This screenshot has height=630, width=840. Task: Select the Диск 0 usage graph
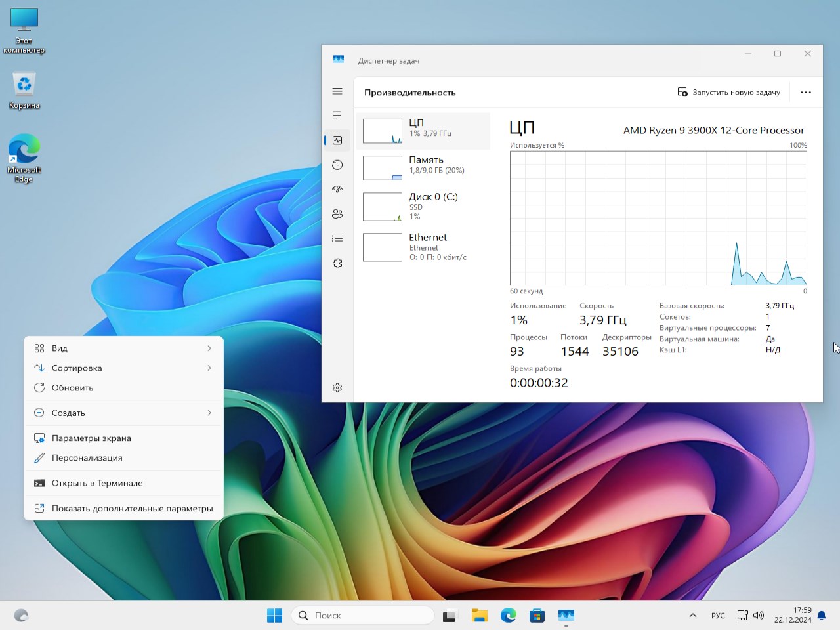[423, 206]
